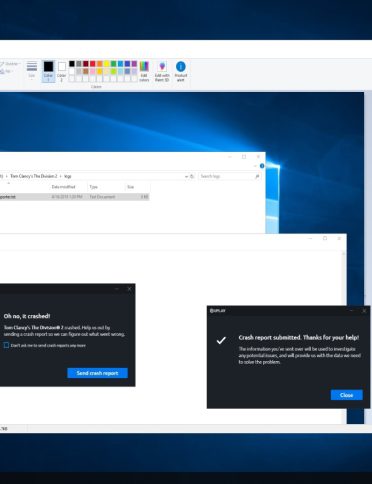Expand the Explorer ribbon chevron
Viewport: 372px width, 484px height.
(255, 166)
